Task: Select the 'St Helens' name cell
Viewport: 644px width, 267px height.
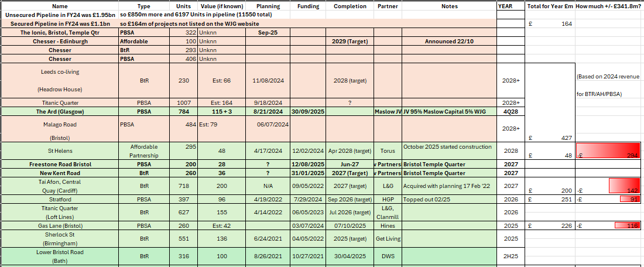Action: point(60,150)
